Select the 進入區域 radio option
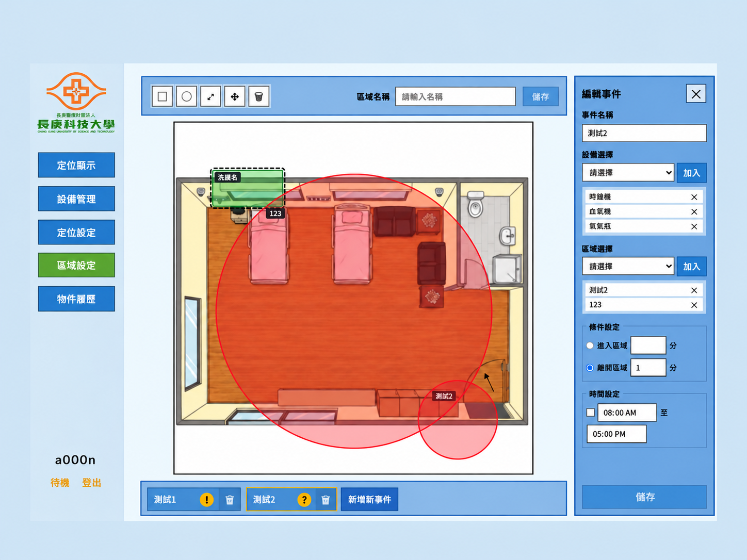Viewport: 747px width, 560px height. coord(590,345)
